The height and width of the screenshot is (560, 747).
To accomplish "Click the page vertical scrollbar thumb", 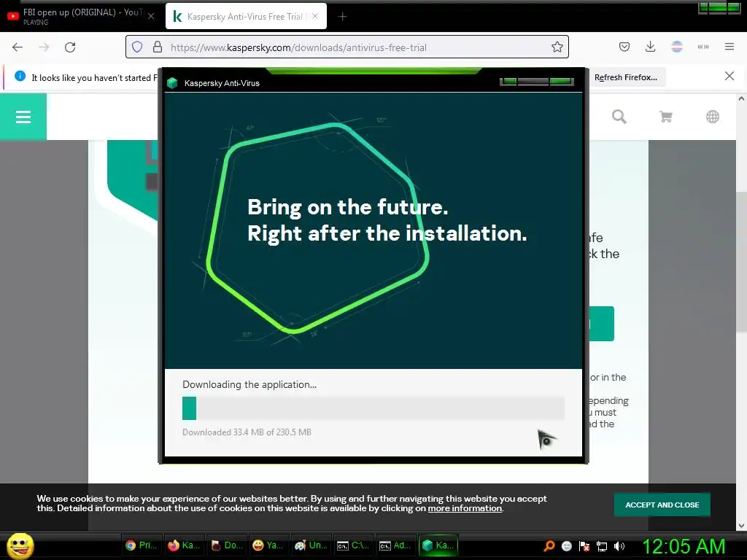I will tap(741, 262).
